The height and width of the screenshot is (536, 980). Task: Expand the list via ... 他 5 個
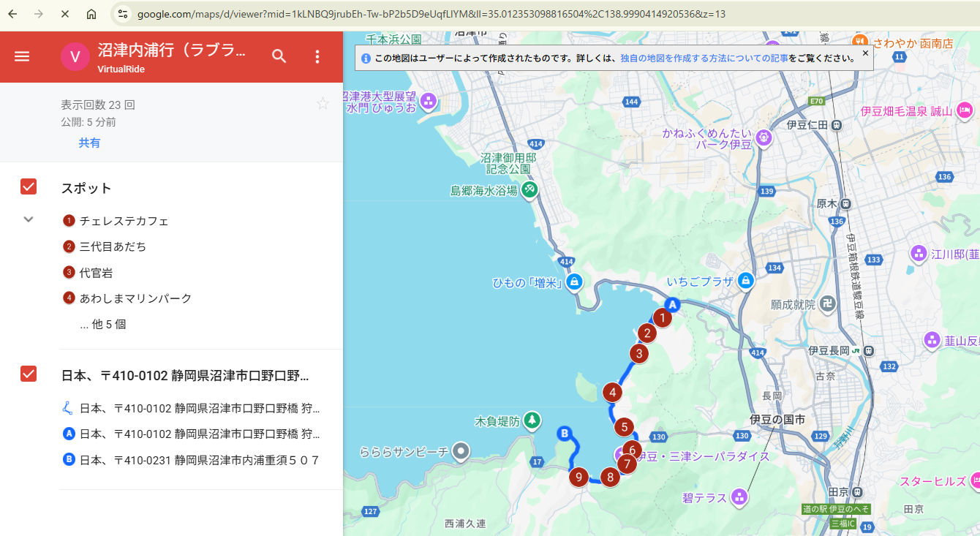click(x=103, y=324)
